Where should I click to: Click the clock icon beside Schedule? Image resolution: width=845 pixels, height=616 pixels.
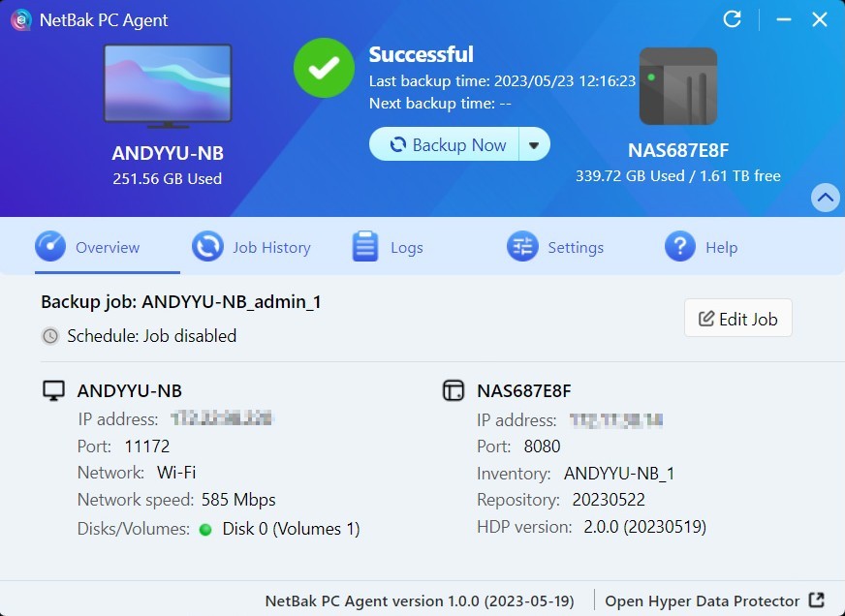pyautogui.click(x=50, y=336)
